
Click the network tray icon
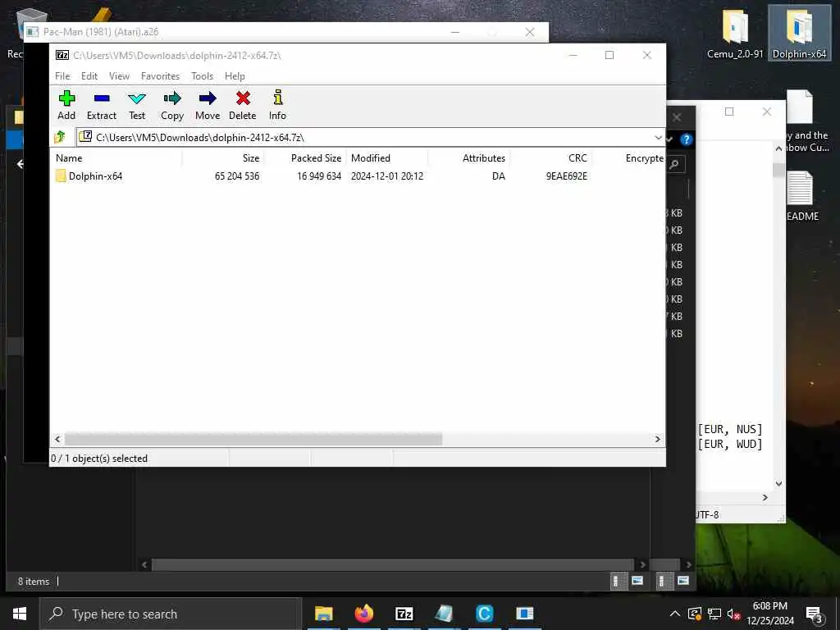click(714, 614)
